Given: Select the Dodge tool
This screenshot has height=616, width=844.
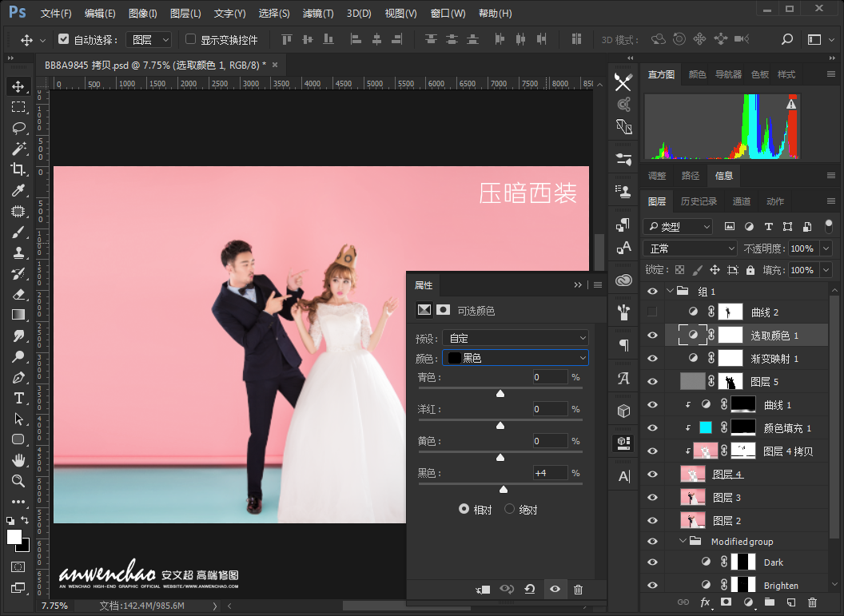Looking at the screenshot, I should point(18,356).
